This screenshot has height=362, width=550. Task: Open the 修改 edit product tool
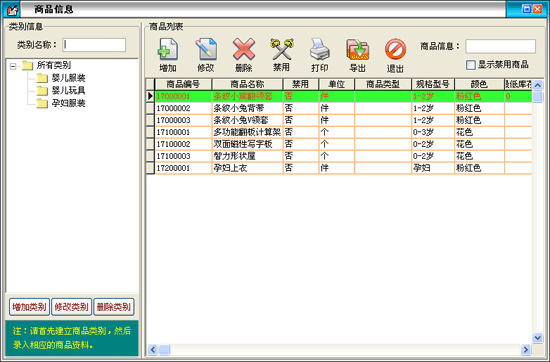coord(206,50)
